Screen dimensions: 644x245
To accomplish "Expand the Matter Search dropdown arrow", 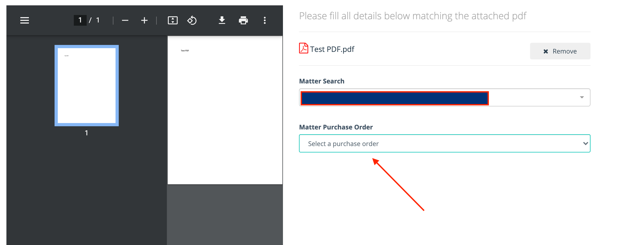I will (x=582, y=97).
